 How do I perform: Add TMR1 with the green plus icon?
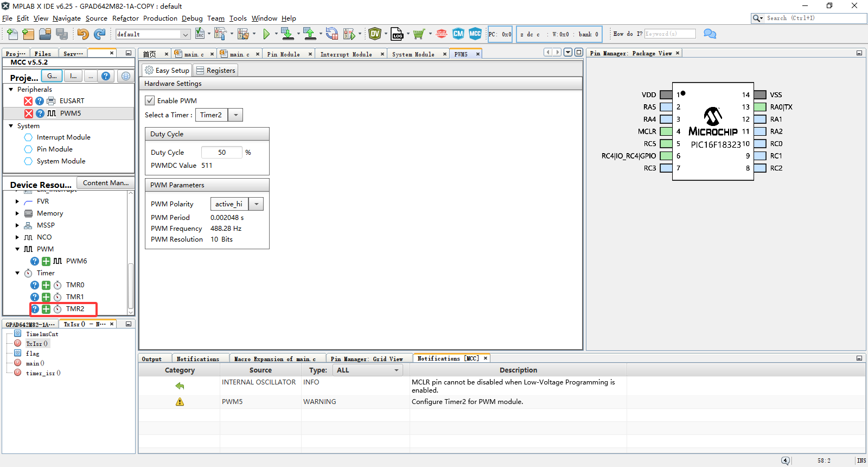(46, 297)
